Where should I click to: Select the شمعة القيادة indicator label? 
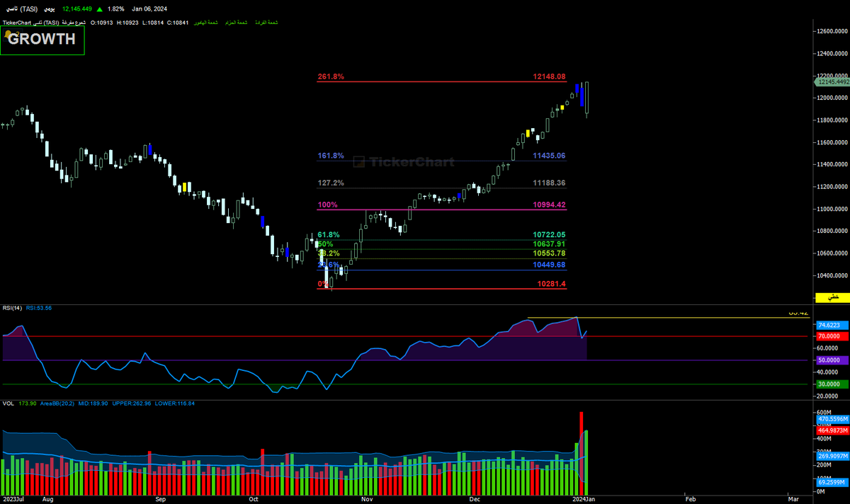[266, 23]
